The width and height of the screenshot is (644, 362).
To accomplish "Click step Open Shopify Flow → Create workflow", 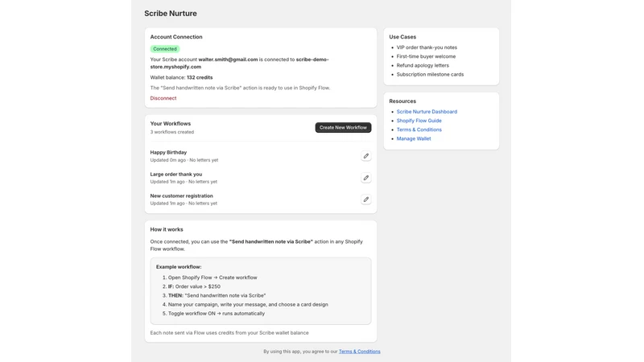I will (x=213, y=278).
